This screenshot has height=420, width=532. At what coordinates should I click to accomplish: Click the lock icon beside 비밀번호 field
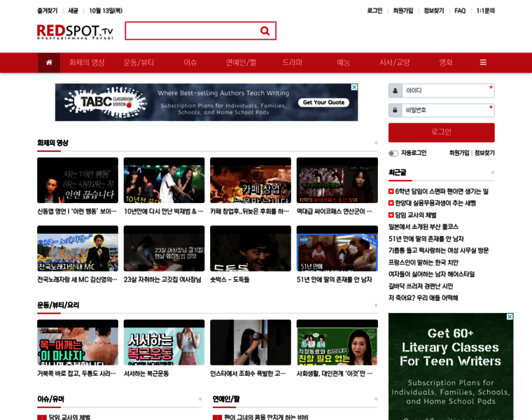[x=395, y=111]
